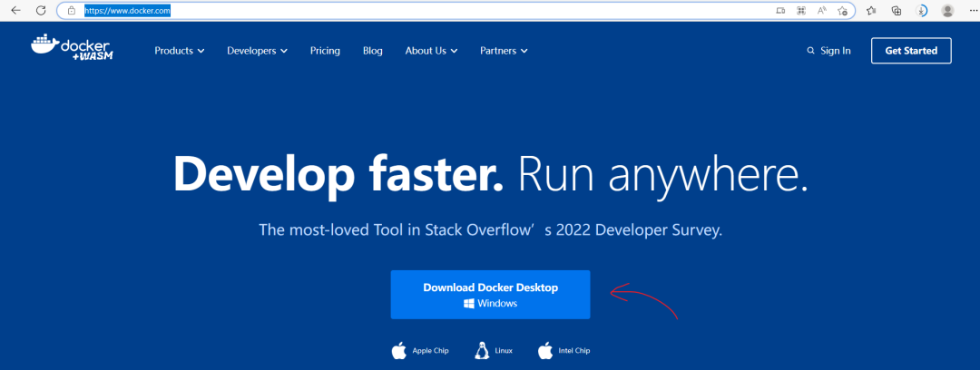This screenshot has height=370, width=980.
Task: Reload the page with the refresh icon
Action: click(x=41, y=11)
